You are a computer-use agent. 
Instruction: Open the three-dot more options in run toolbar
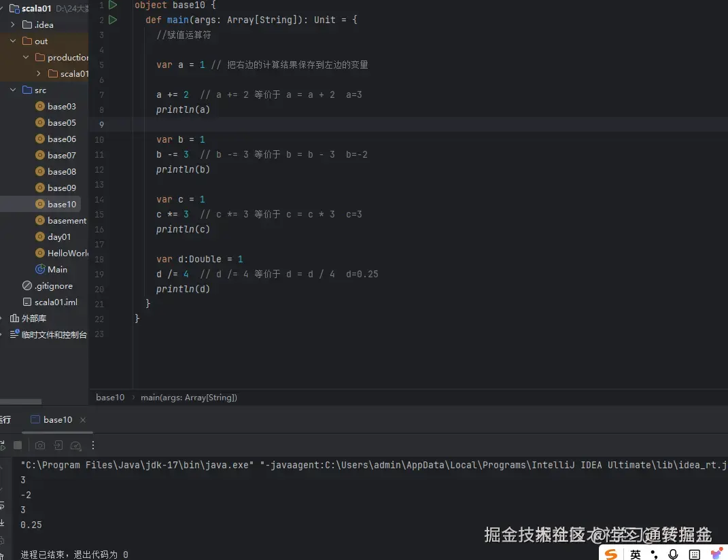(93, 445)
